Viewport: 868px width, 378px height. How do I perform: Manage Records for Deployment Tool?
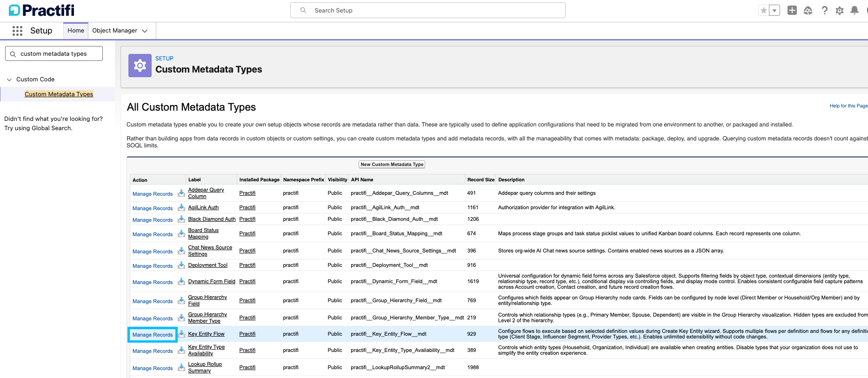click(x=153, y=266)
